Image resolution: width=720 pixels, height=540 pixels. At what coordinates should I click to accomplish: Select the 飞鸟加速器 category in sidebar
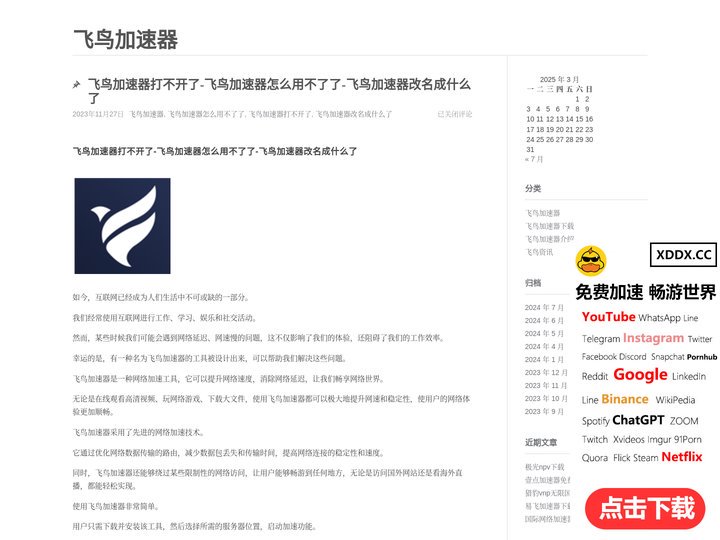pos(543,213)
